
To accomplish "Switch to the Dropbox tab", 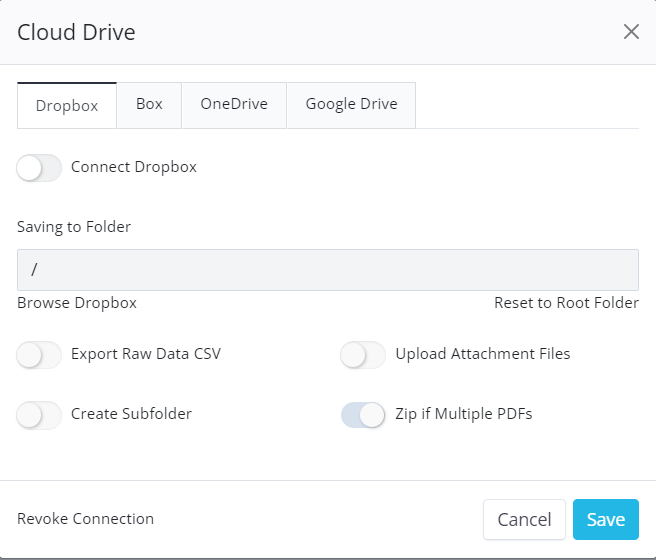I will point(67,105).
